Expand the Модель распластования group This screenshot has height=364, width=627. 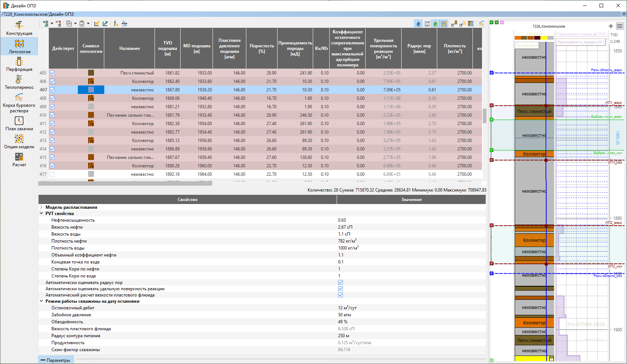(x=41, y=207)
